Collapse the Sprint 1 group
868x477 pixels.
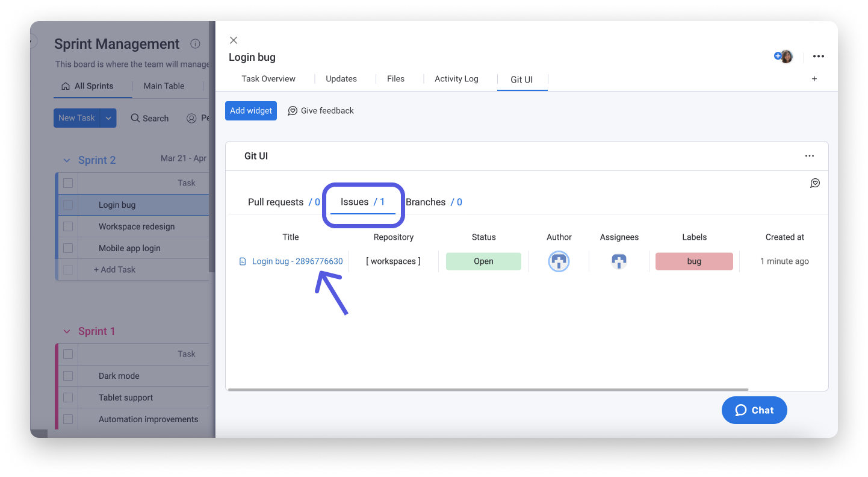coord(66,331)
